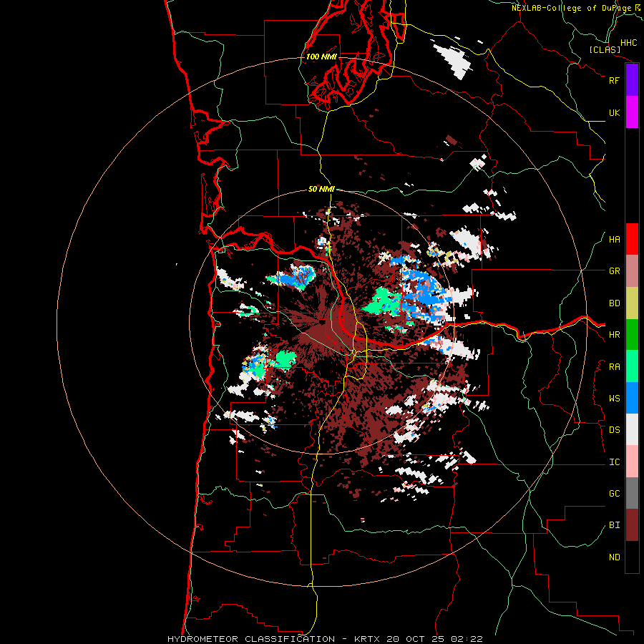Click the 50 NMI range ring label
The width and height of the screenshot is (644, 644).
tap(321, 189)
